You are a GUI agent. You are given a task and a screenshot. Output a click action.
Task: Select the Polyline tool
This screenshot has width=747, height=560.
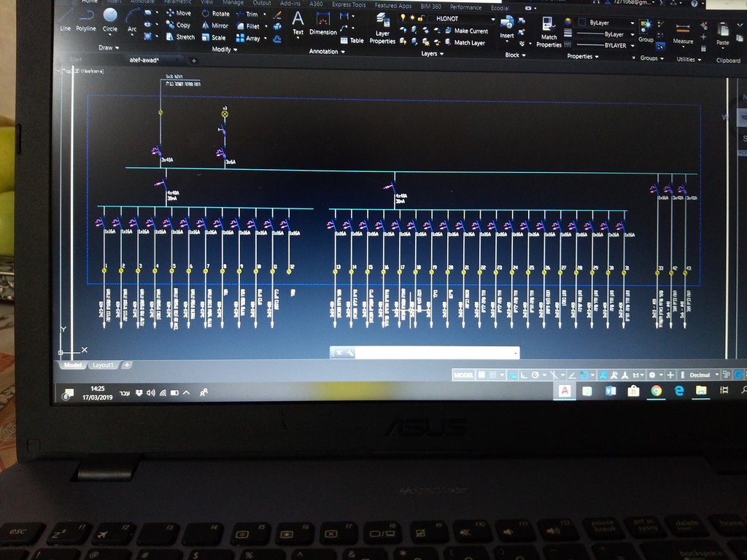click(x=86, y=22)
